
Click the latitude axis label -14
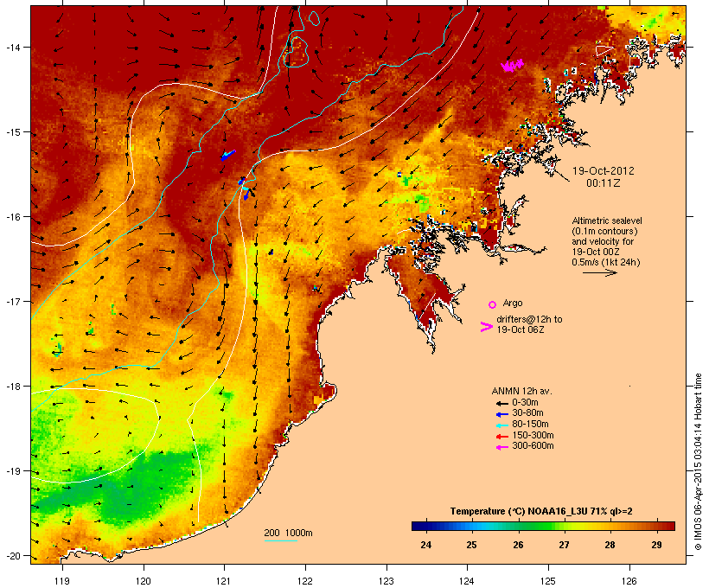(13, 47)
